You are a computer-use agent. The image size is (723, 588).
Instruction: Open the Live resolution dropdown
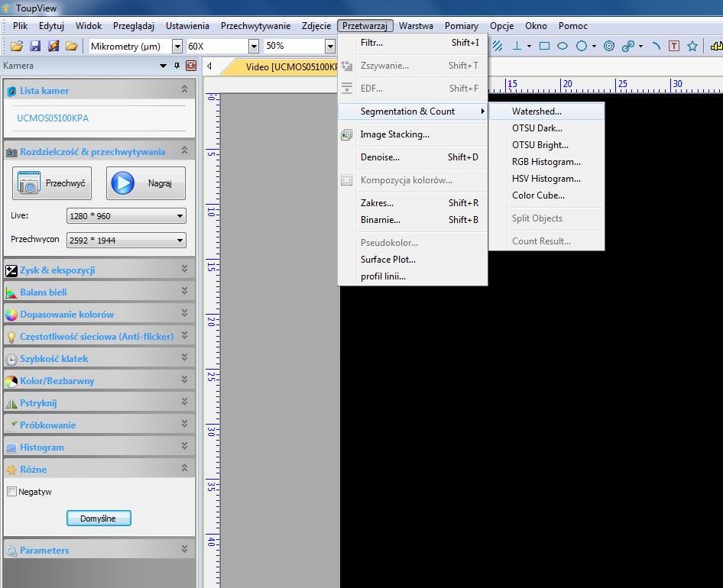(126, 215)
